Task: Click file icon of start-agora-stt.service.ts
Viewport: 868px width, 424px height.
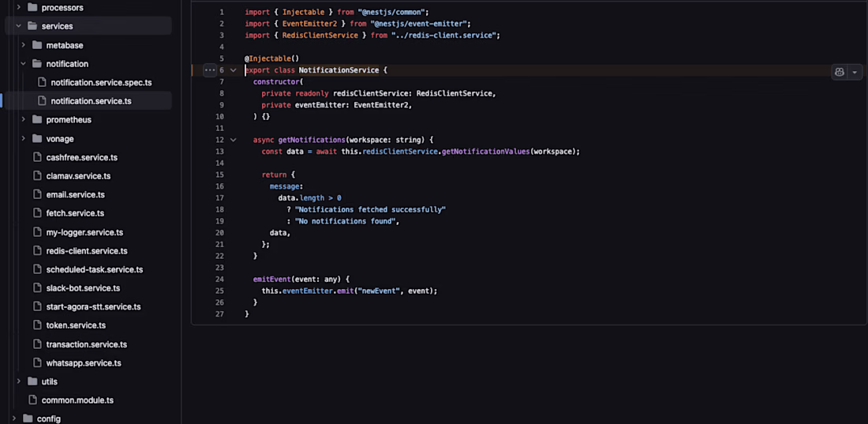Action: pos(37,306)
